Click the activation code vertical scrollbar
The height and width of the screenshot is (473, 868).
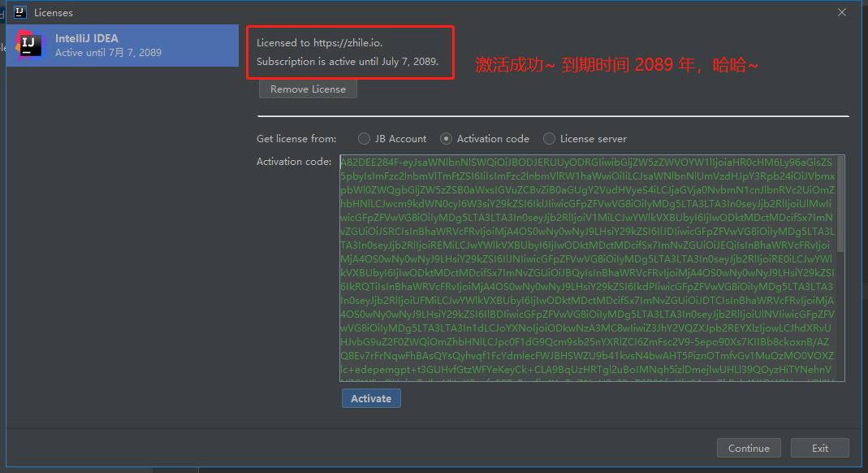coord(840,205)
